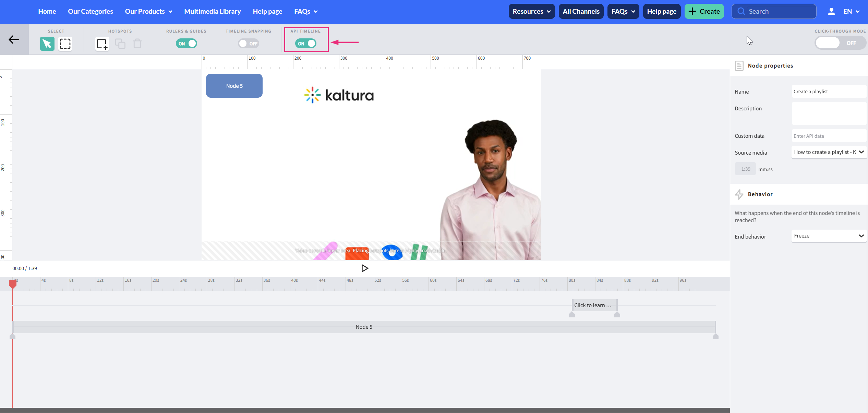Open Multimedia Library menu item
This screenshot has height=413, width=868.
click(213, 11)
